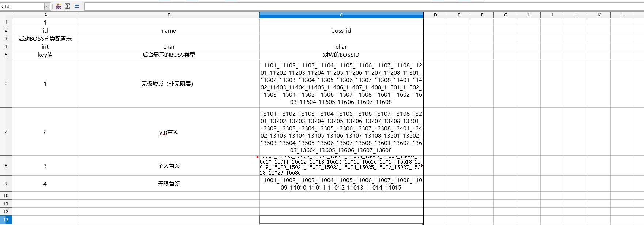Select row 10 header
Viewport: 644px width, 225px height.
coord(6,196)
